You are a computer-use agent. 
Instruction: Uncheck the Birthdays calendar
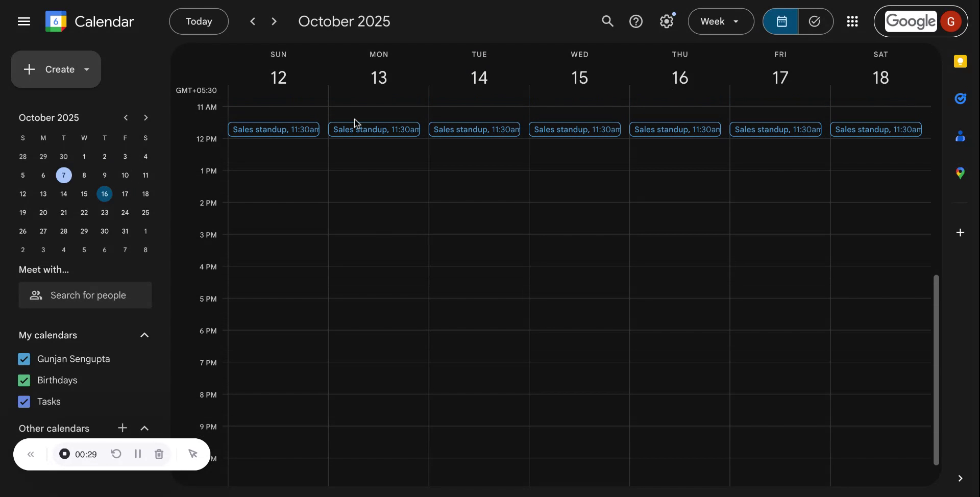point(23,380)
